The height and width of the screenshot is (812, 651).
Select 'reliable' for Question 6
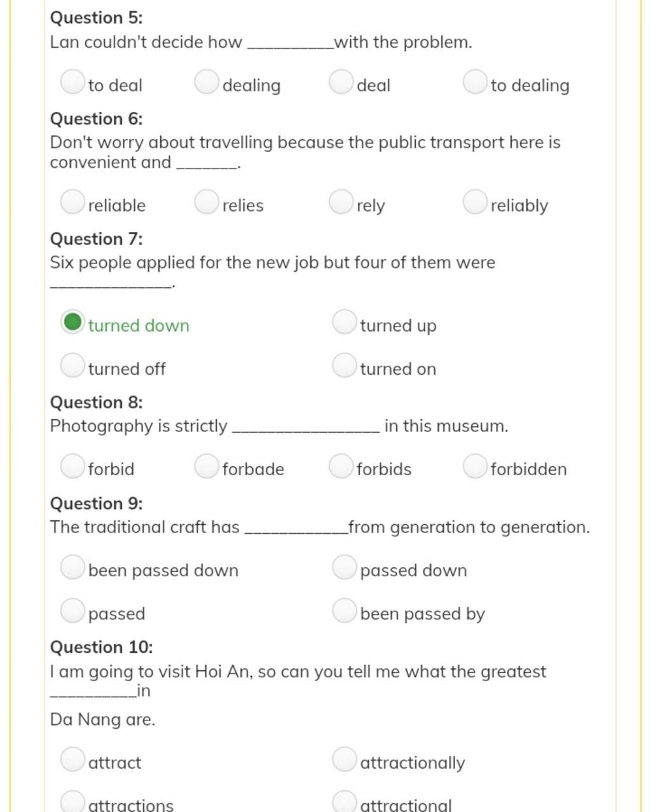click(72, 202)
